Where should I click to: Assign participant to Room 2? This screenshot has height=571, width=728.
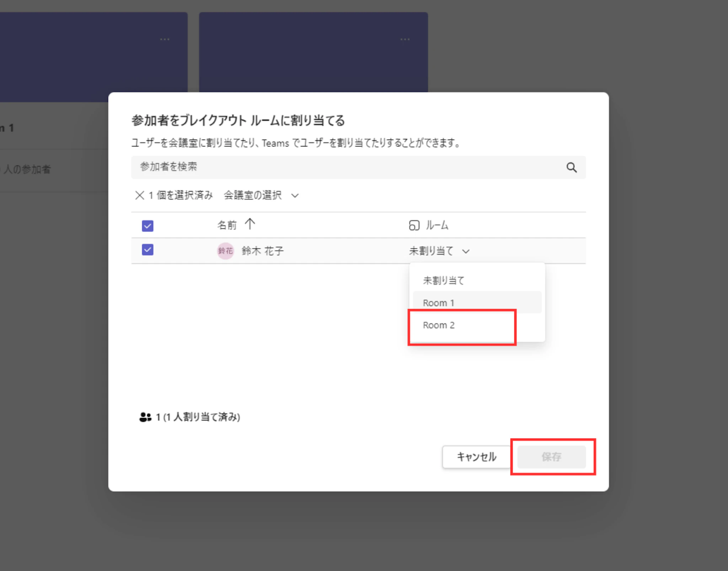click(439, 325)
